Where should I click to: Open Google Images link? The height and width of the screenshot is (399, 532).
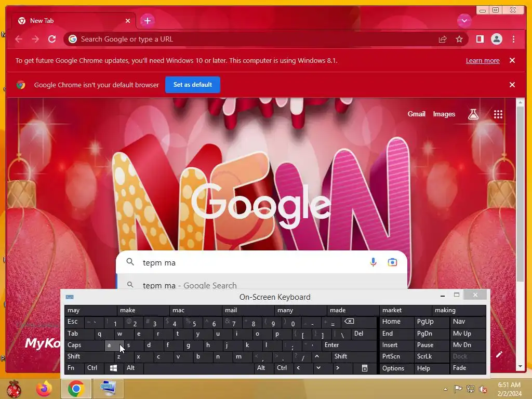[x=444, y=114]
